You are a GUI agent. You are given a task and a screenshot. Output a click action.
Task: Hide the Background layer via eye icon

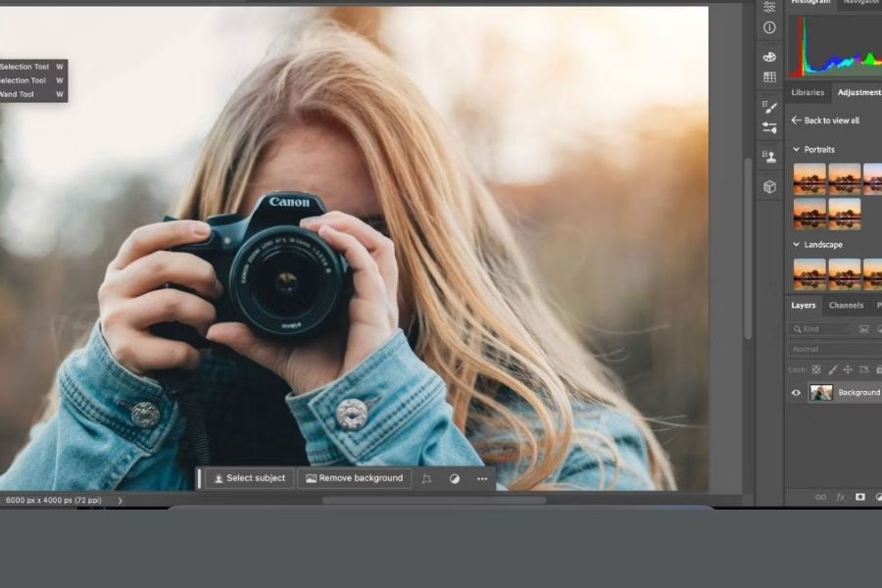(x=796, y=393)
